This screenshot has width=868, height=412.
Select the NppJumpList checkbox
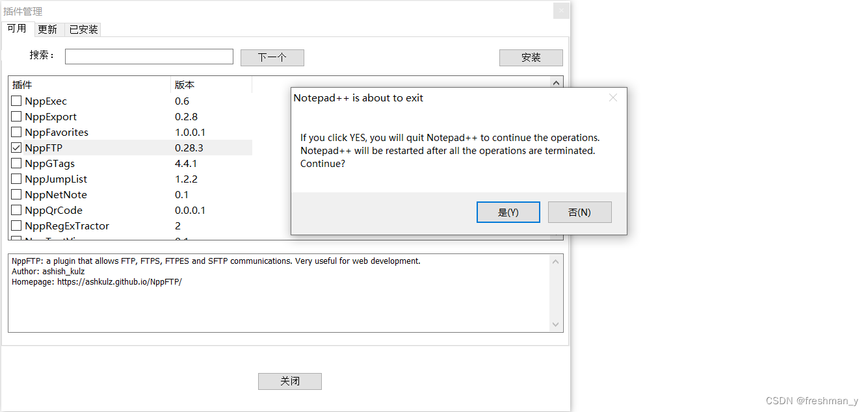[x=16, y=179]
